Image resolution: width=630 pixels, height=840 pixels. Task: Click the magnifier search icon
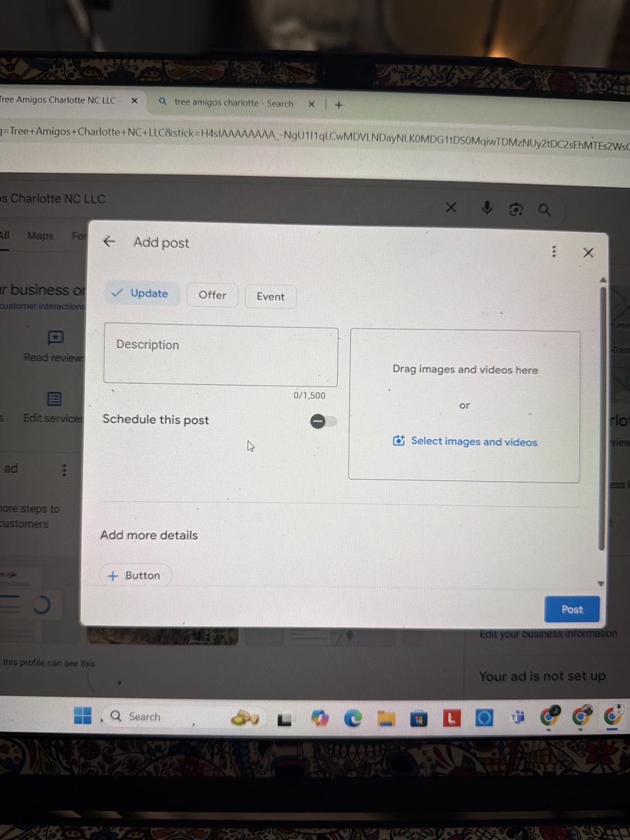pos(544,210)
